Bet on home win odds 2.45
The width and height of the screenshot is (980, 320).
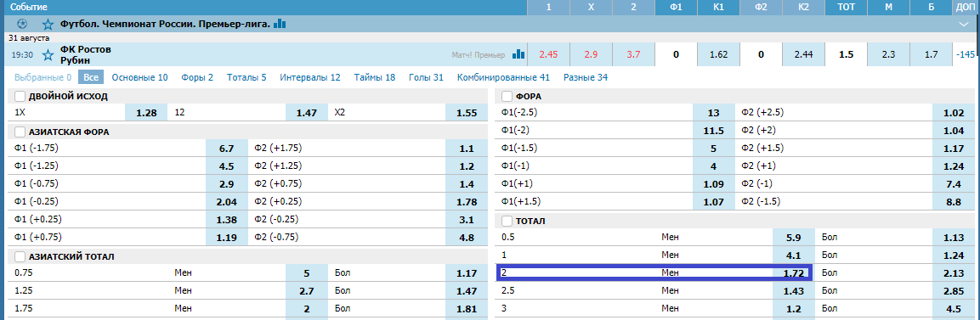548,55
